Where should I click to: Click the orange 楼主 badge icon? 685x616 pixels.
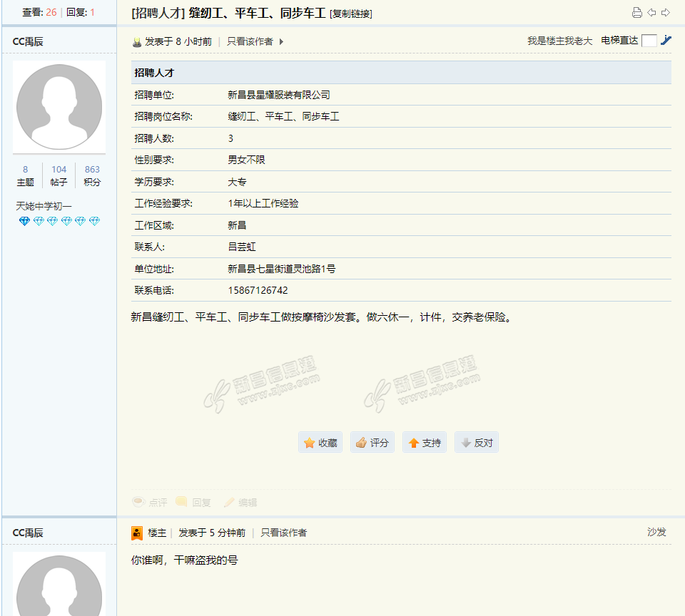[137, 533]
